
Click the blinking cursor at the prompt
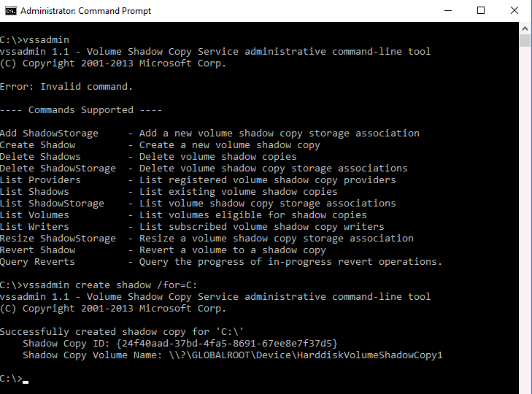click(x=26, y=382)
